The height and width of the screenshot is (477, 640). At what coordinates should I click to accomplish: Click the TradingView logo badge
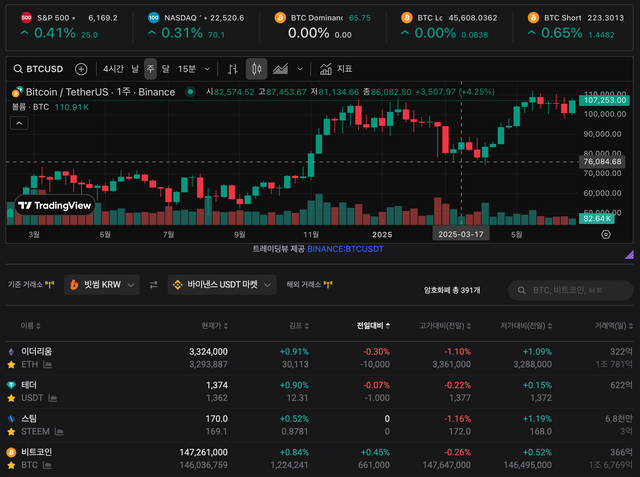(x=55, y=205)
